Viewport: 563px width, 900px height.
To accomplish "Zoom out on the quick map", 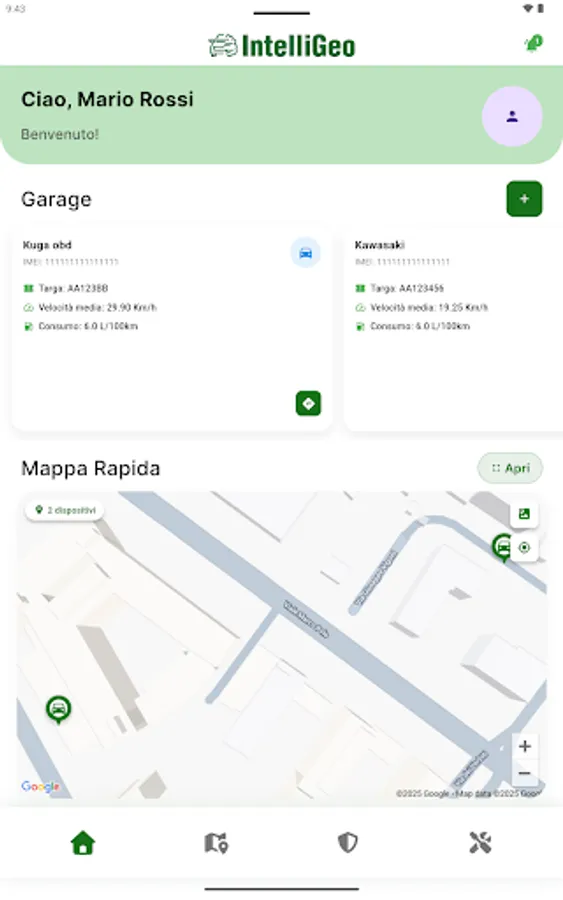I will click(525, 773).
